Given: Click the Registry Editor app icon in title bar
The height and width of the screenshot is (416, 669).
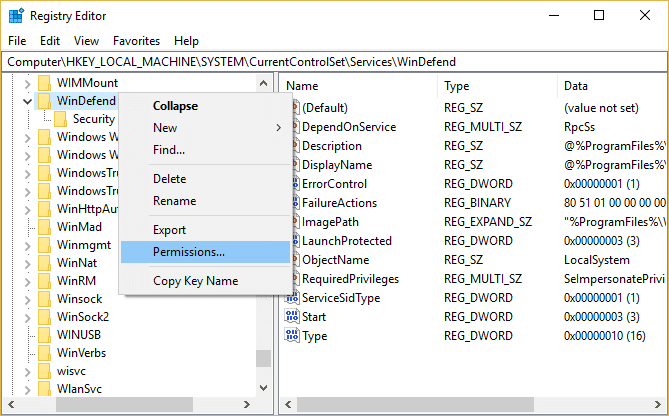Looking at the screenshot, I should click(17, 15).
